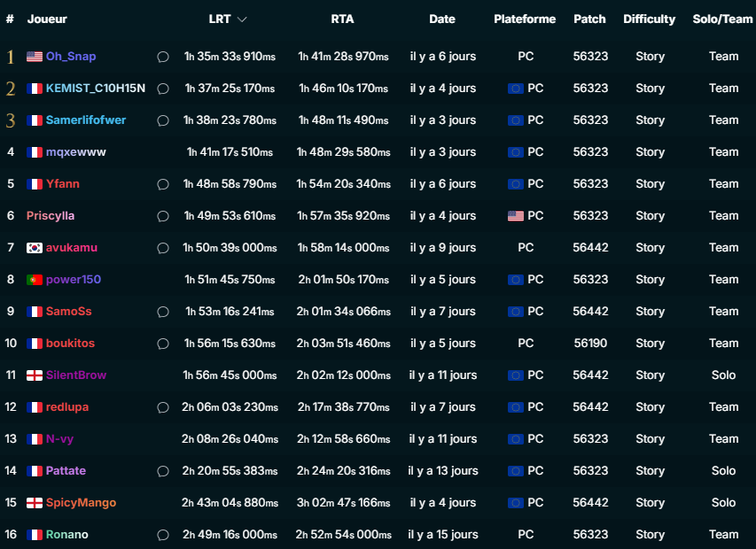Open the comment bubble on Ronano's run
Image resolution: width=756 pixels, height=549 pixels.
coord(163,535)
